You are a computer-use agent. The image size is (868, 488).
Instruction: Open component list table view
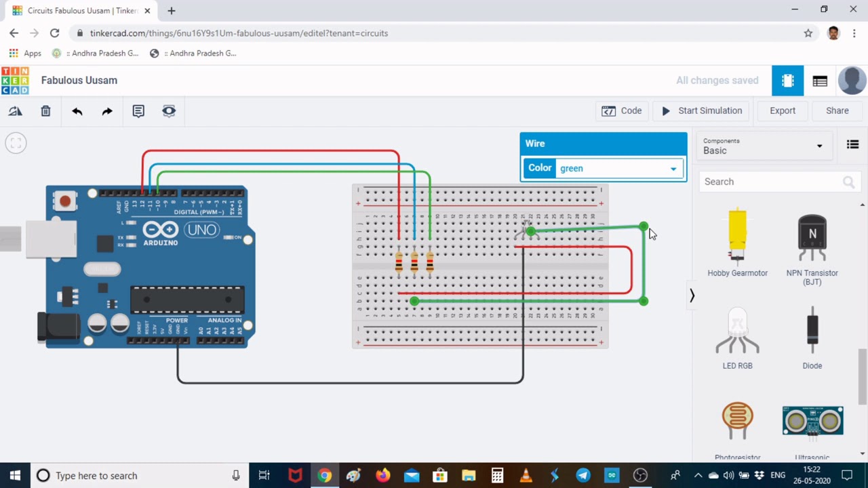point(820,81)
